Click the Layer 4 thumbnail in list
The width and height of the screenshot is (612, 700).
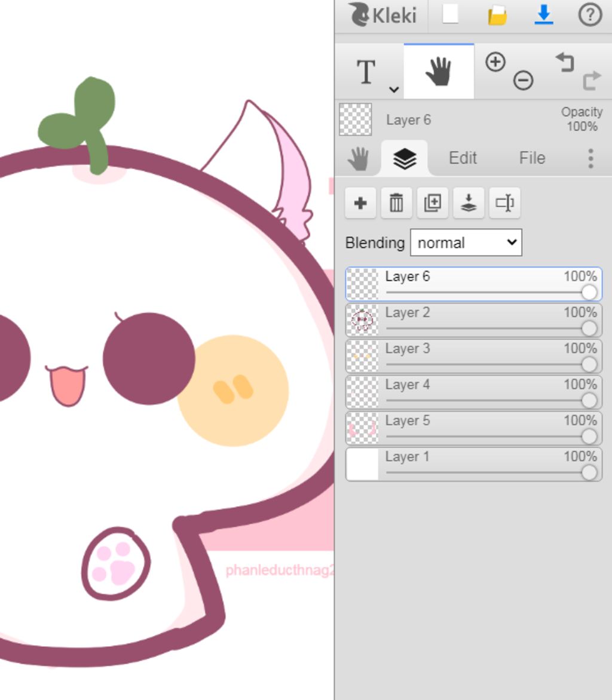tap(362, 392)
